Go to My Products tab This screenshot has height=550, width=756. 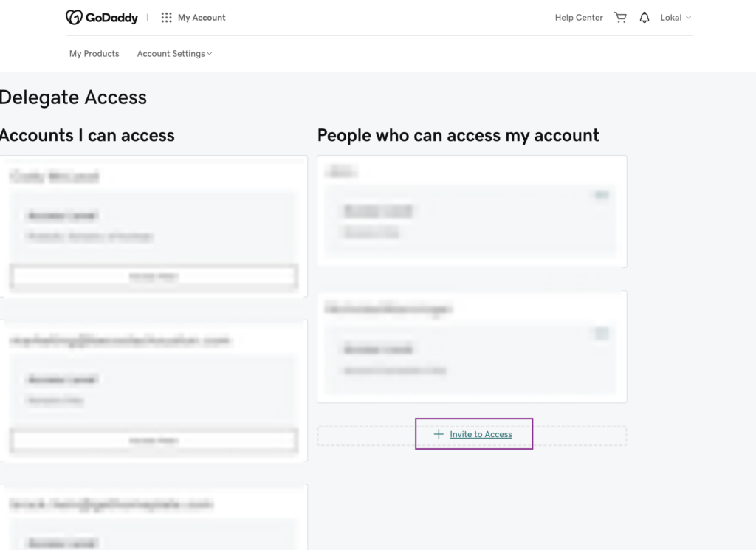tap(94, 54)
